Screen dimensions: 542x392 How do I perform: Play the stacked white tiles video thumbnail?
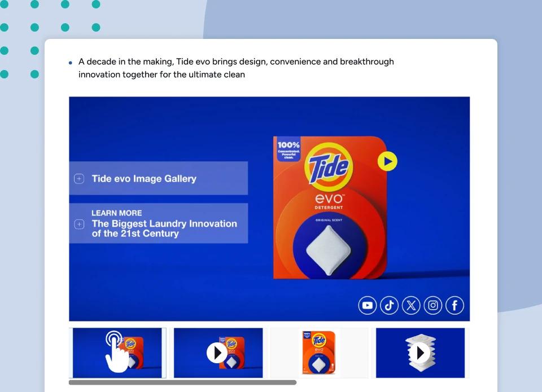(x=420, y=353)
